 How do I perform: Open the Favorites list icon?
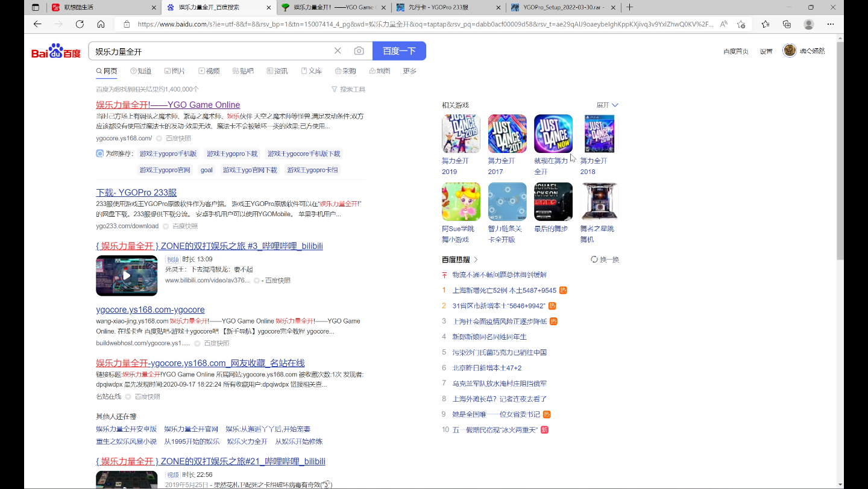pyautogui.click(x=766, y=24)
